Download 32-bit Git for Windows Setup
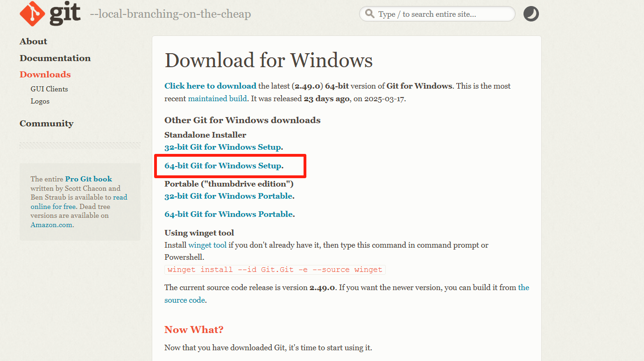644x361 pixels. point(223,147)
